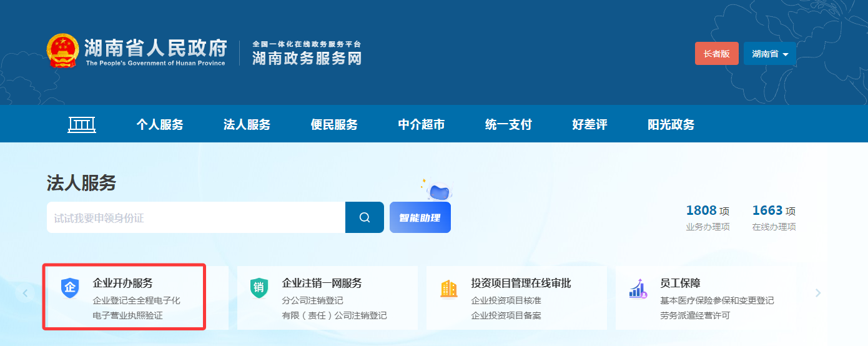Image resolution: width=868 pixels, height=346 pixels.
Task: Click the orange building 投资项目 icon
Action: point(448,288)
